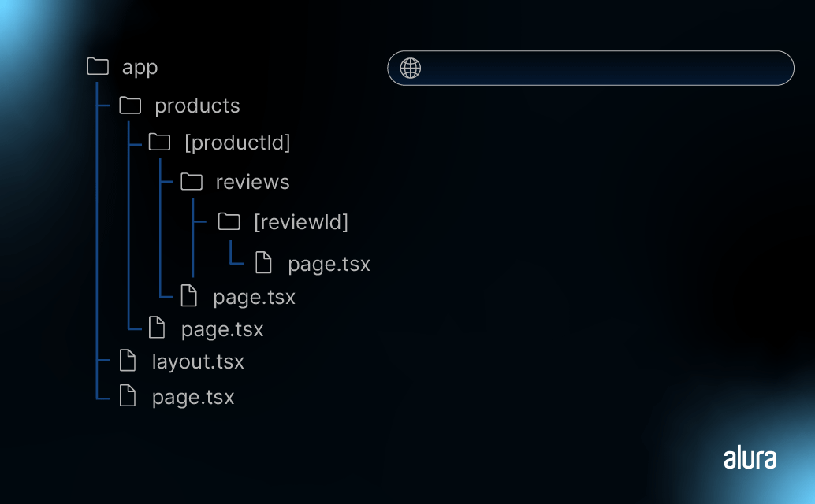The image size is (815, 504).
Task: Select the app folder label
Action: pyautogui.click(x=140, y=68)
